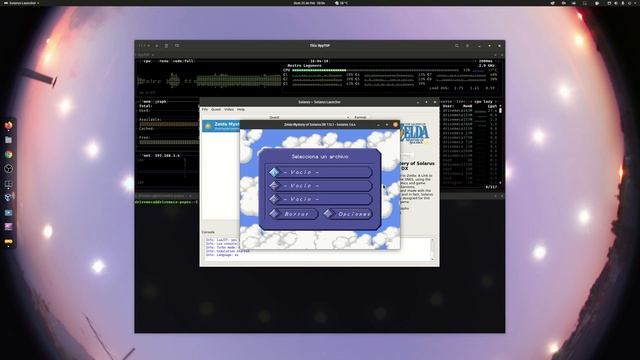Click the fourth icon in Tilix header toolbar
Screen dimensions: 640x360
click(177, 46)
